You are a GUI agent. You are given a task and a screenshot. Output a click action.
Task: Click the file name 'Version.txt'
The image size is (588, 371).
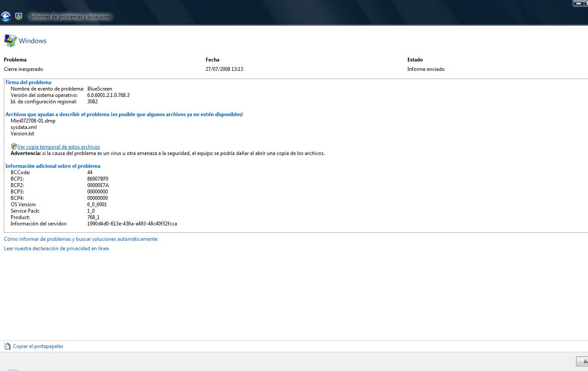tap(22, 134)
